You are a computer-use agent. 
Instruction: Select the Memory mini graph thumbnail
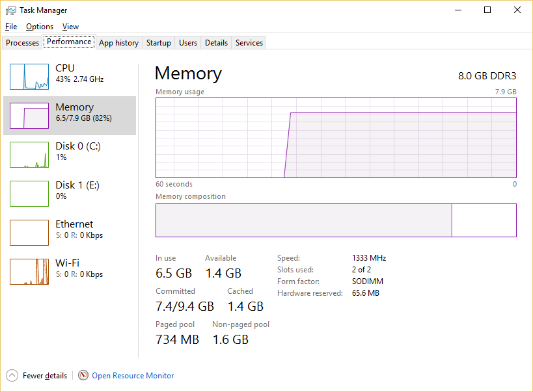pyautogui.click(x=29, y=116)
